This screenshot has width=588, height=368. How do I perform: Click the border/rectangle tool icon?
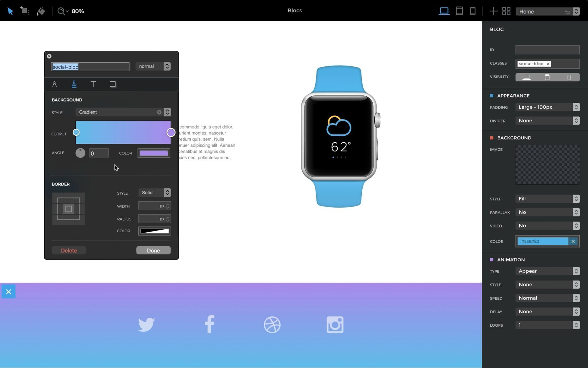112,84
